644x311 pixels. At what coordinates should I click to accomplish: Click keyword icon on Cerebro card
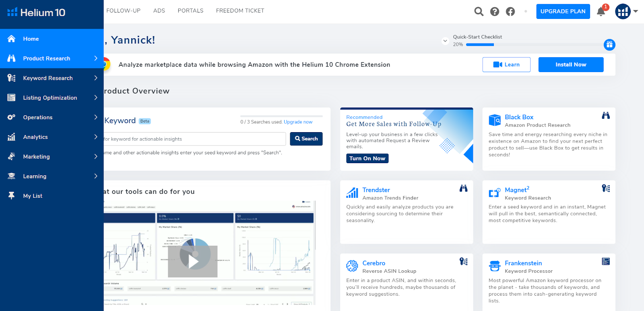pyautogui.click(x=463, y=261)
